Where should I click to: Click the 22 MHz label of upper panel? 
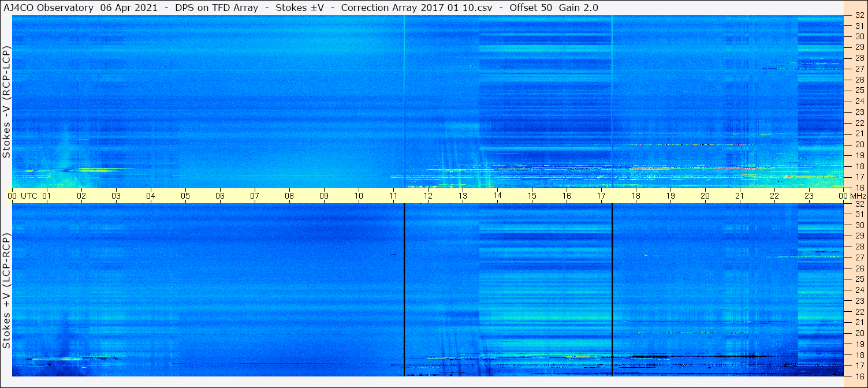tap(859, 123)
